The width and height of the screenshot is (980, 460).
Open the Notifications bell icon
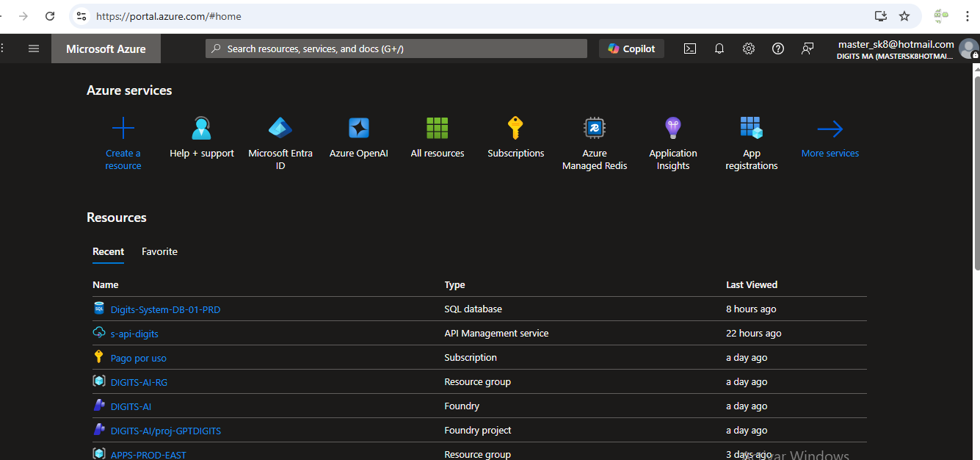coord(719,48)
